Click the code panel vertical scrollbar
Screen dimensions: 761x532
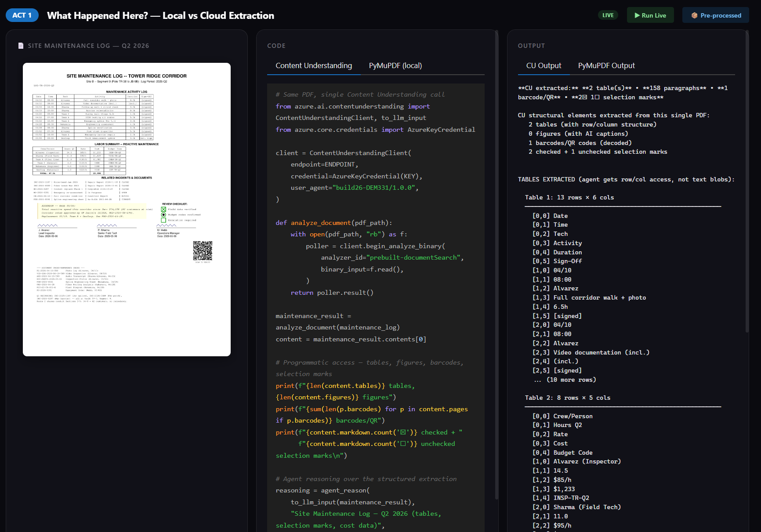(496, 265)
